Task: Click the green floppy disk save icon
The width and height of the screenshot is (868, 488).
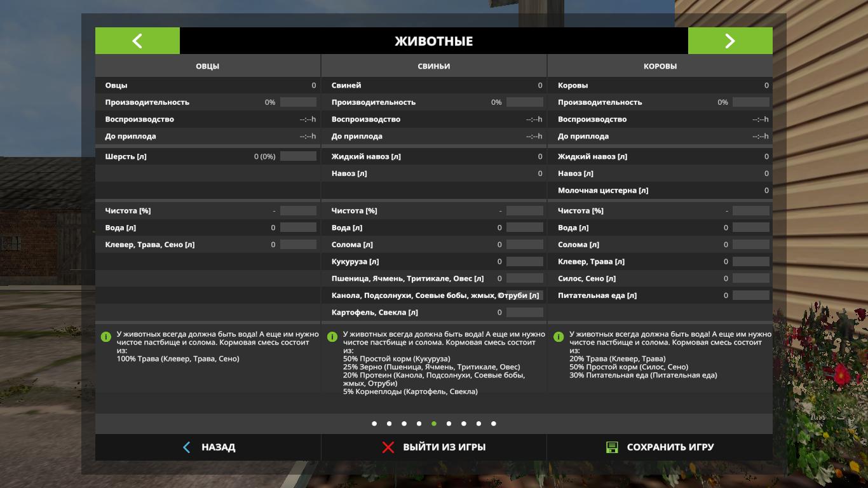Action: click(612, 447)
